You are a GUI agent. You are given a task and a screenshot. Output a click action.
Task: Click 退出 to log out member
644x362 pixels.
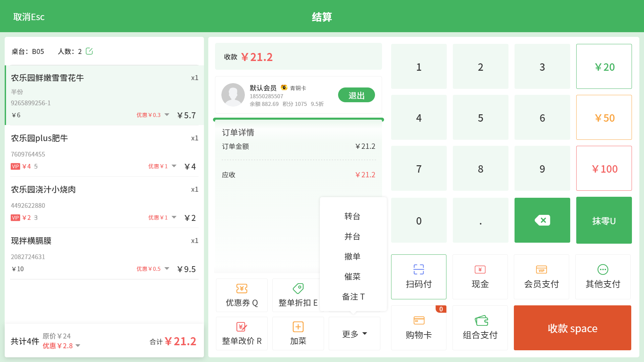click(x=356, y=95)
